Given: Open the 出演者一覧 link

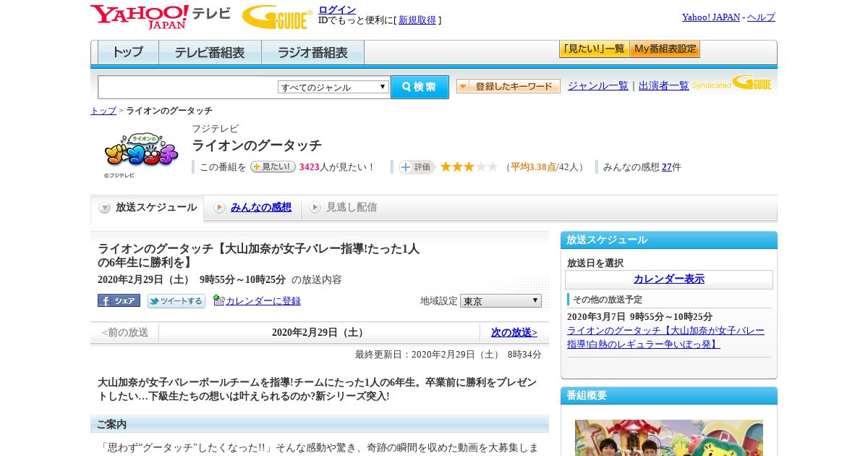Looking at the screenshot, I should [664, 85].
